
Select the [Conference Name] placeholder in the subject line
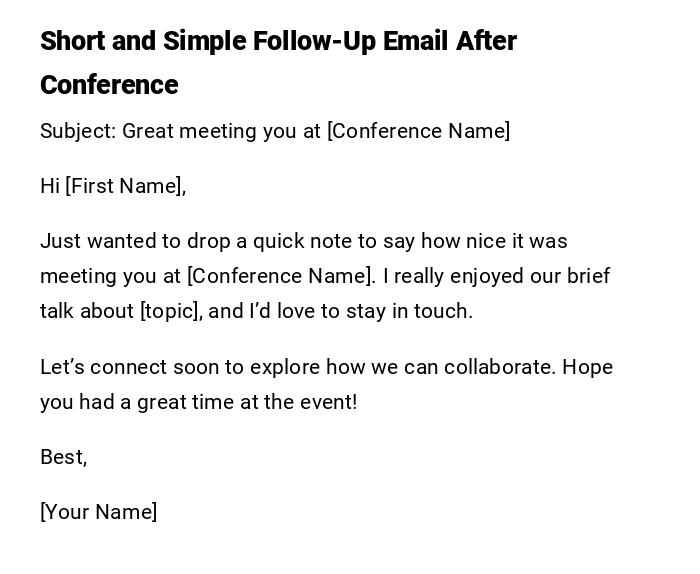(x=418, y=131)
